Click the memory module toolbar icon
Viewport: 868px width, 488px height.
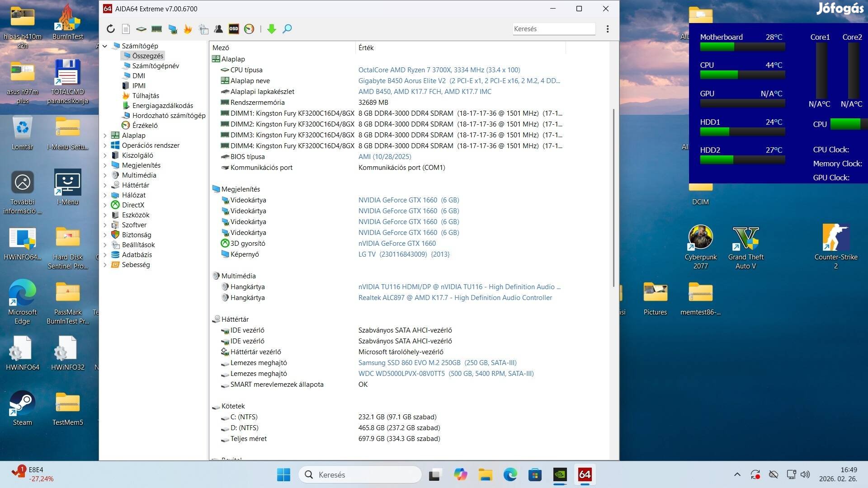coord(157,29)
